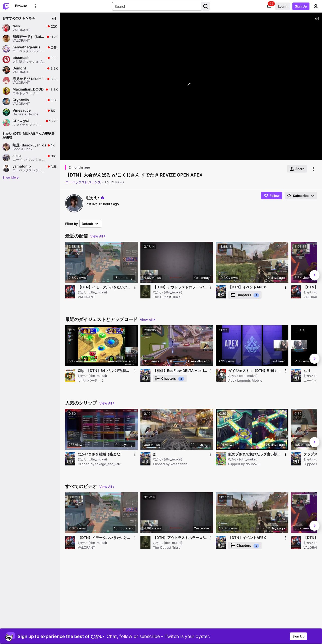Open options for clip titled あ
Screen dimensions: 322x644
(210, 454)
